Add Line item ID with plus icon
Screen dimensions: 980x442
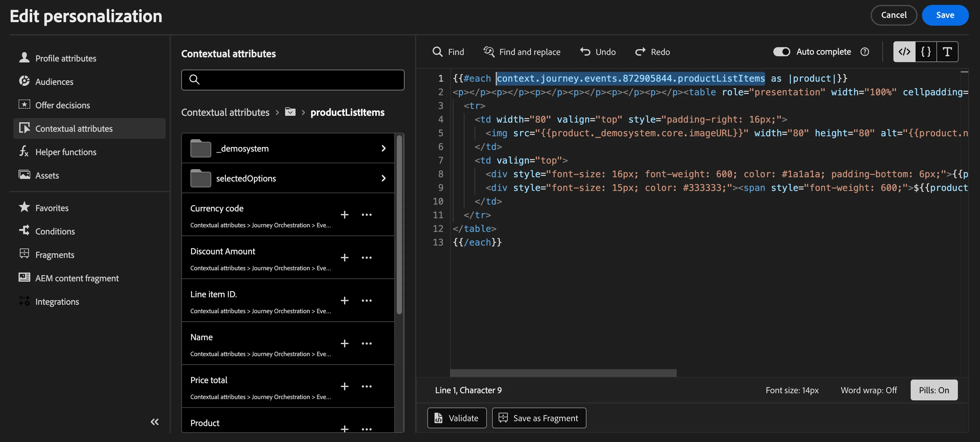(x=344, y=300)
